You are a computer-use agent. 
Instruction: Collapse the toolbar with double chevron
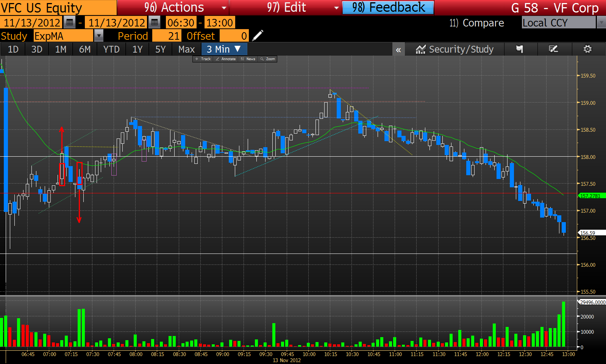[398, 50]
